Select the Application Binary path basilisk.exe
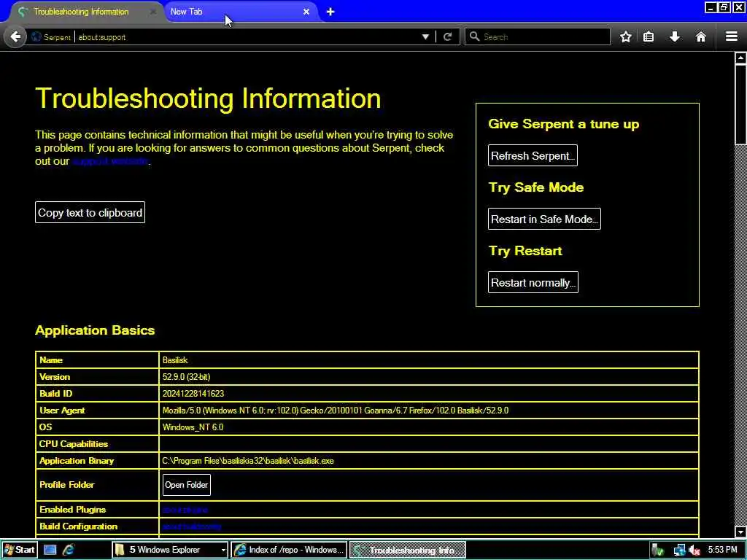The width and height of the screenshot is (747, 560). point(248,461)
